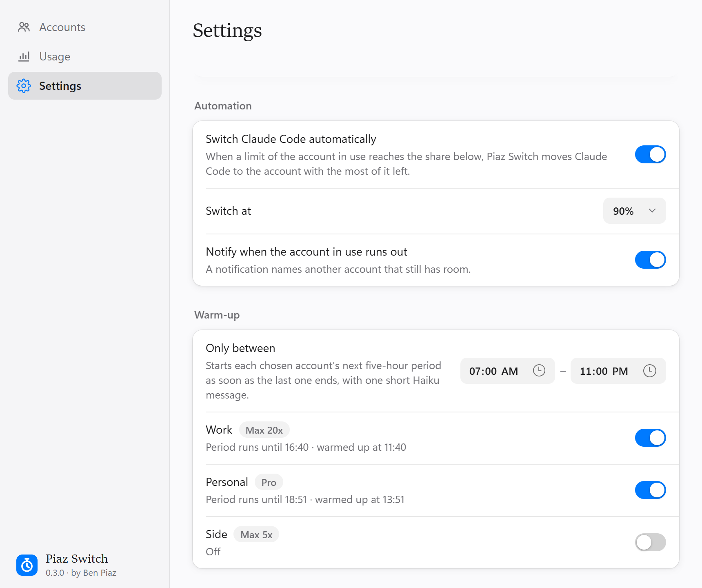Screen dimensions: 702x588
Task: Click 'A notification names another account' description
Action: (x=338, y=269)
